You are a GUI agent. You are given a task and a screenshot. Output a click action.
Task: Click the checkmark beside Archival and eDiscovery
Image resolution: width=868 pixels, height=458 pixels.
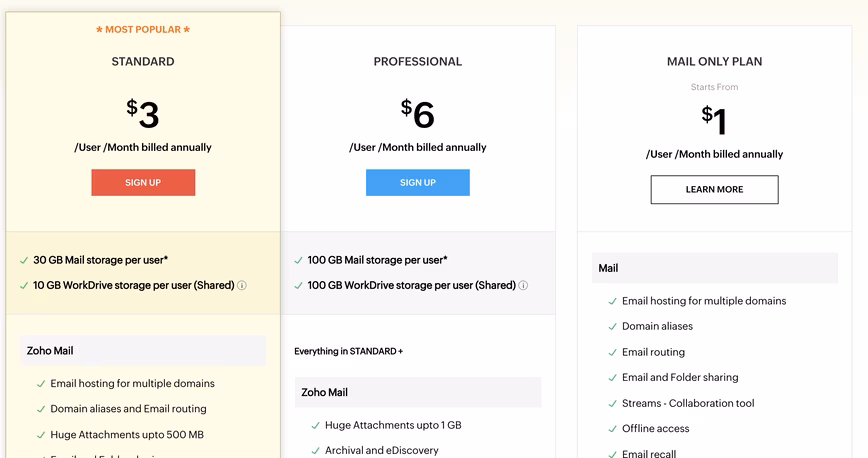click(x=316, y=451)
